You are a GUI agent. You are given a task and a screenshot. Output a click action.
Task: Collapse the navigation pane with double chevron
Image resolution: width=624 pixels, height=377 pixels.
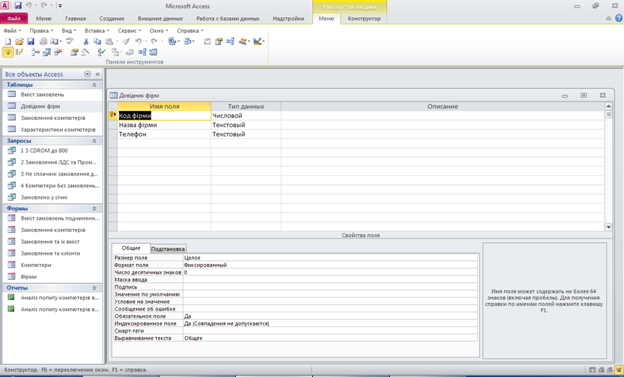click(98, 74)
